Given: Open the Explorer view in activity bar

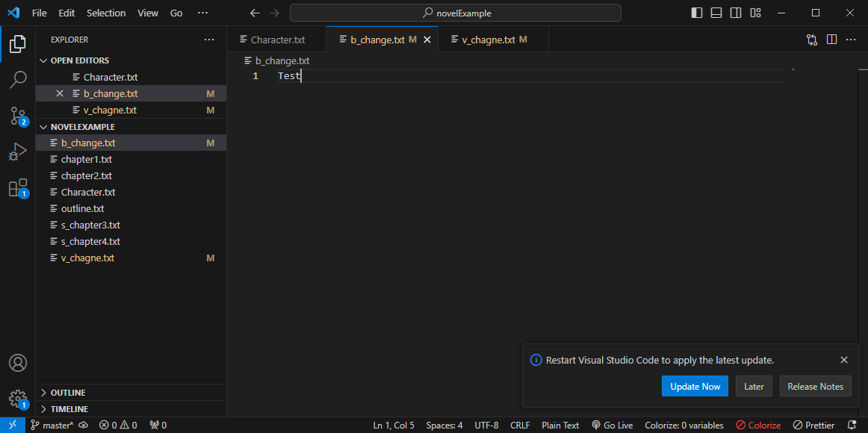Looking at the screenshot, I should tap(18, 44).
